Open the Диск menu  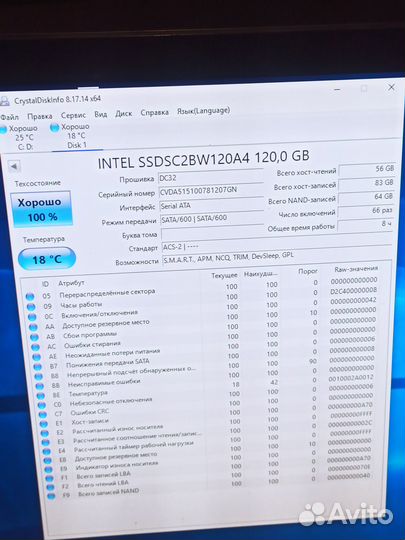[x=124, y=113]
